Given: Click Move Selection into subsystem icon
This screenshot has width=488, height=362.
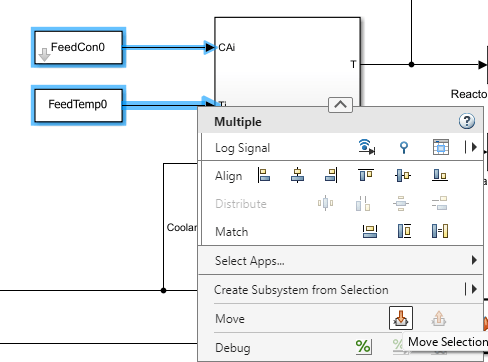Looking at the screenshot, I should [x=401, y=318].
